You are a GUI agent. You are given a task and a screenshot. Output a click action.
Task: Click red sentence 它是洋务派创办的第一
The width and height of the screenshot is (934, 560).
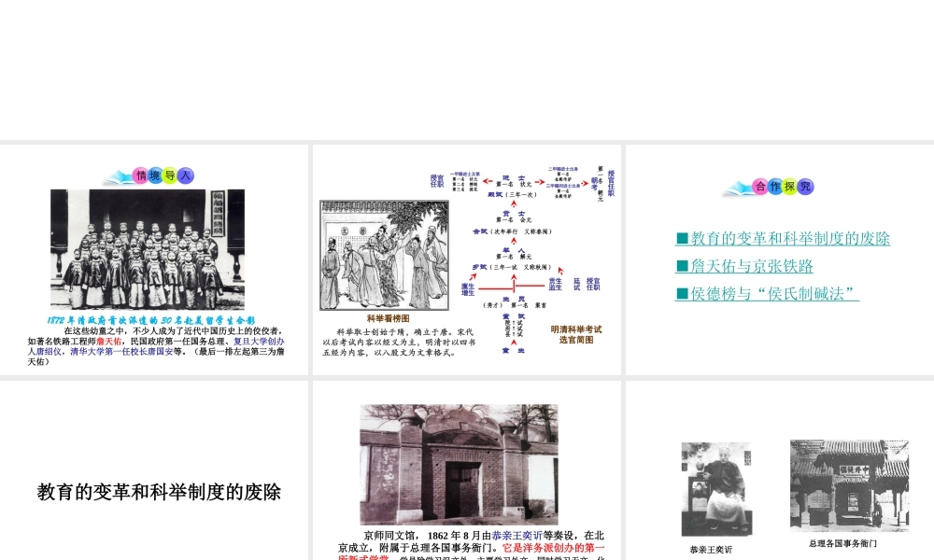click(x=553, y=548)
